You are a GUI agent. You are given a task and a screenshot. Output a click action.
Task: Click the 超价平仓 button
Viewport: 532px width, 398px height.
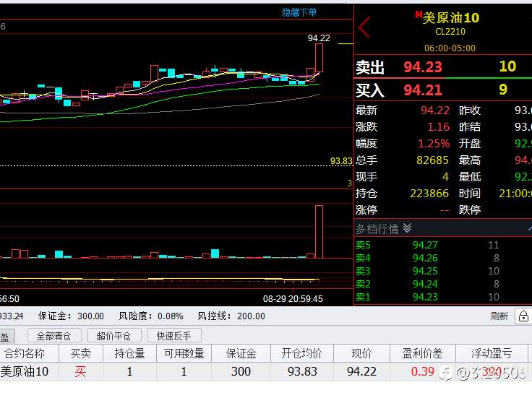[114, 336]
